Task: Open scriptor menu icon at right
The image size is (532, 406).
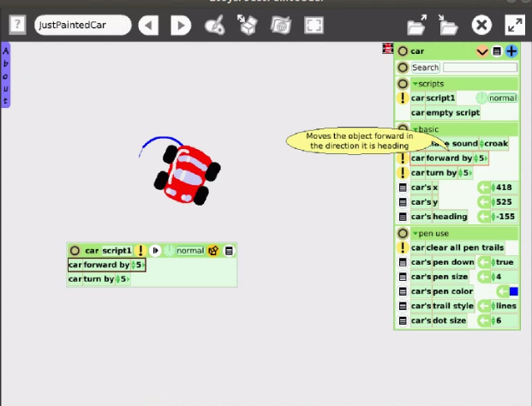Action: click(229, 251)
